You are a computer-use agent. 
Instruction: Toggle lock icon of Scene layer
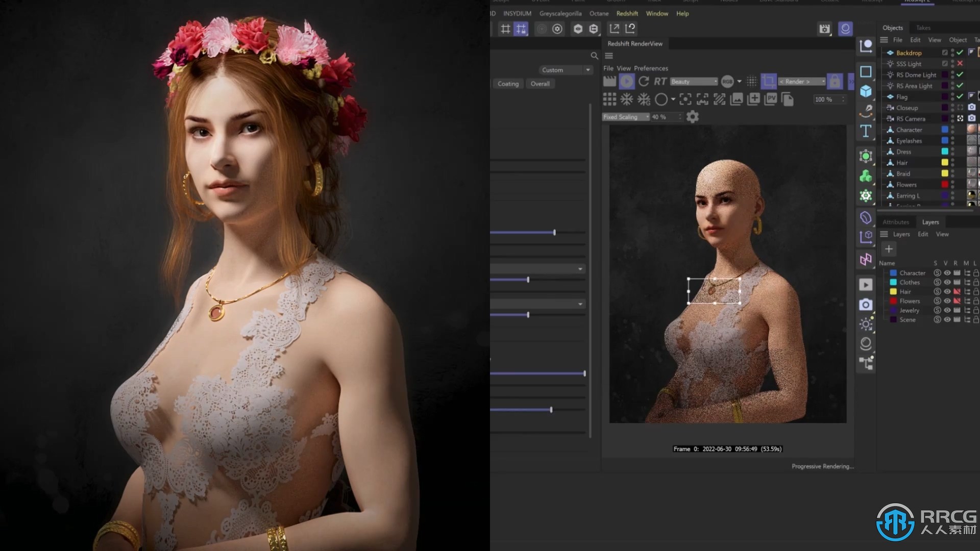tap(976, 320)
